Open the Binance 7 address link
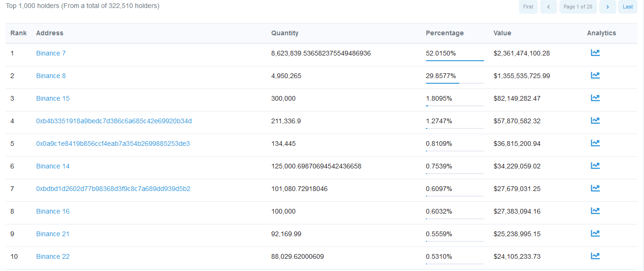Image resolution: width=644 pixels, height=271 pixels. click(51, 53)
